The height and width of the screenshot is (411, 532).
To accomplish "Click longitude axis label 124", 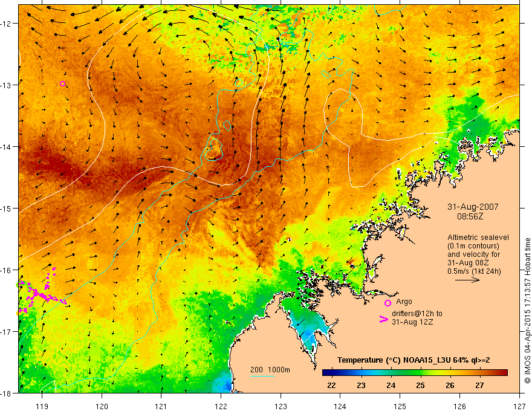I will (340, 406).
